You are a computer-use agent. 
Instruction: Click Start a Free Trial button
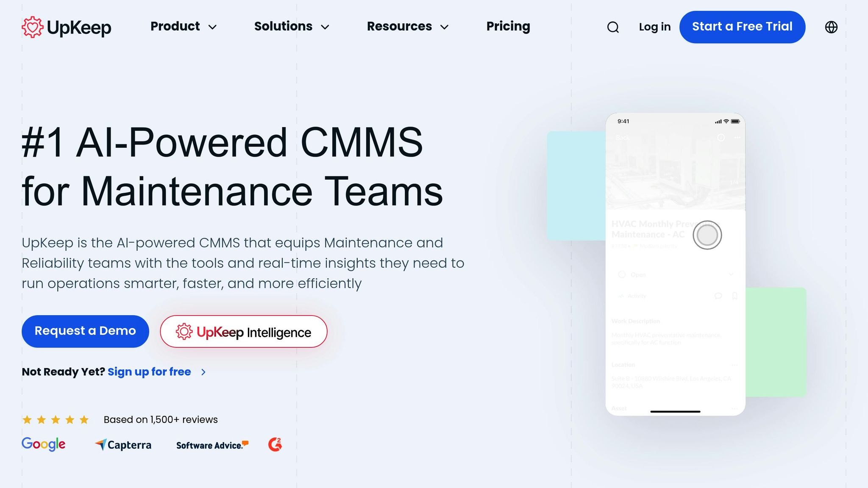pyautogui.click(x=742, y=27)
